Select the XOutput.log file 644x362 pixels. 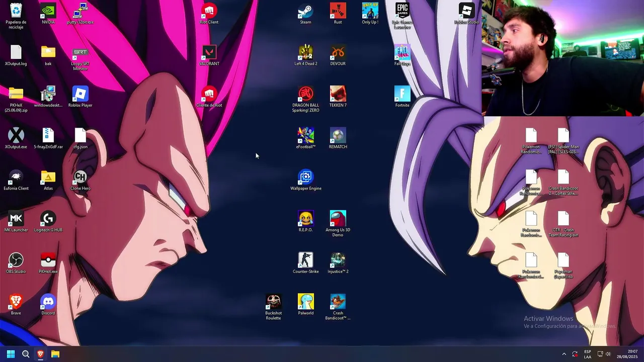(16, 55)
